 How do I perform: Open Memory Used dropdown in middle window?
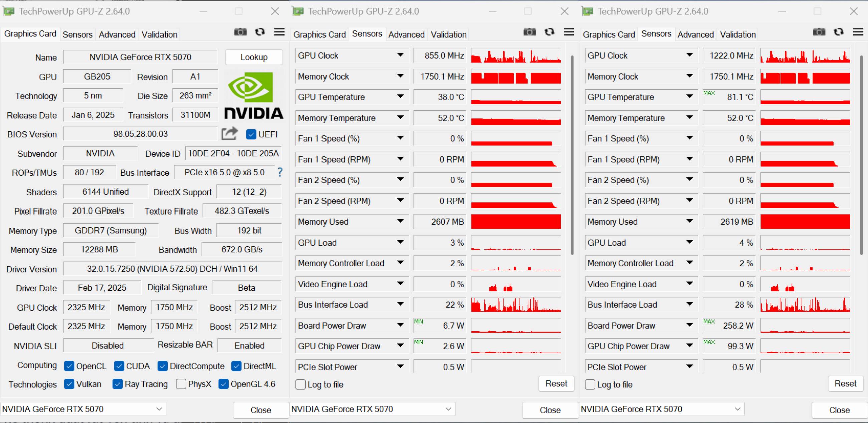pyautogui.click(x=400, y=221)
